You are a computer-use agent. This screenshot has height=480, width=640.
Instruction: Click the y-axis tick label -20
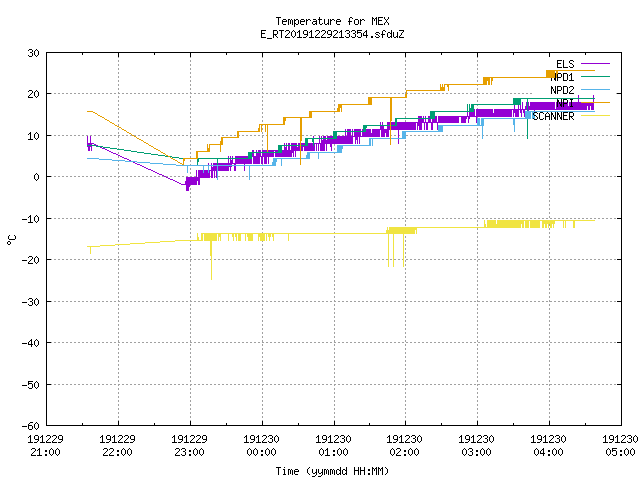pos(31,260)
